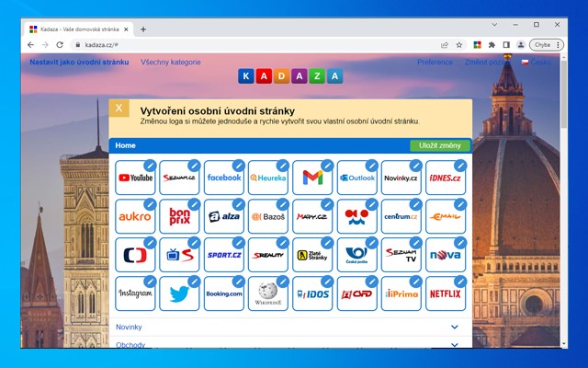588x368 pixels.
Task: Open the Bonprix tile
Action: (179, 216)
